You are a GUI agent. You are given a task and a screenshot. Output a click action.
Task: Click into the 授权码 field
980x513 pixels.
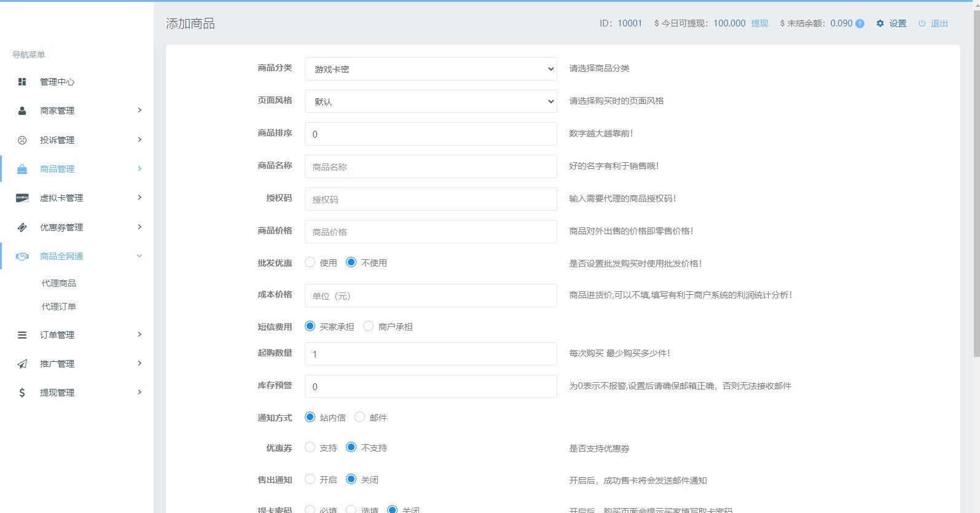point(431,199)
